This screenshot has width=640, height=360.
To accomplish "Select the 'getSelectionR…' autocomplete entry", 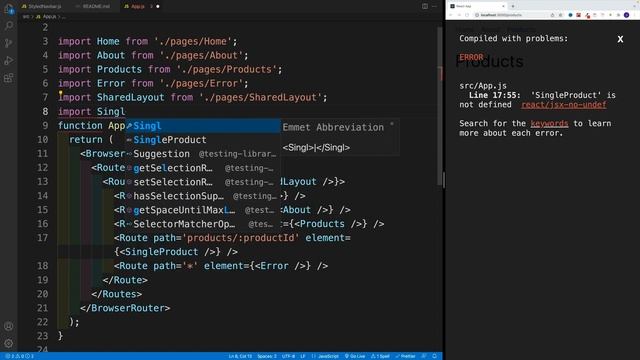I will 202,168.
